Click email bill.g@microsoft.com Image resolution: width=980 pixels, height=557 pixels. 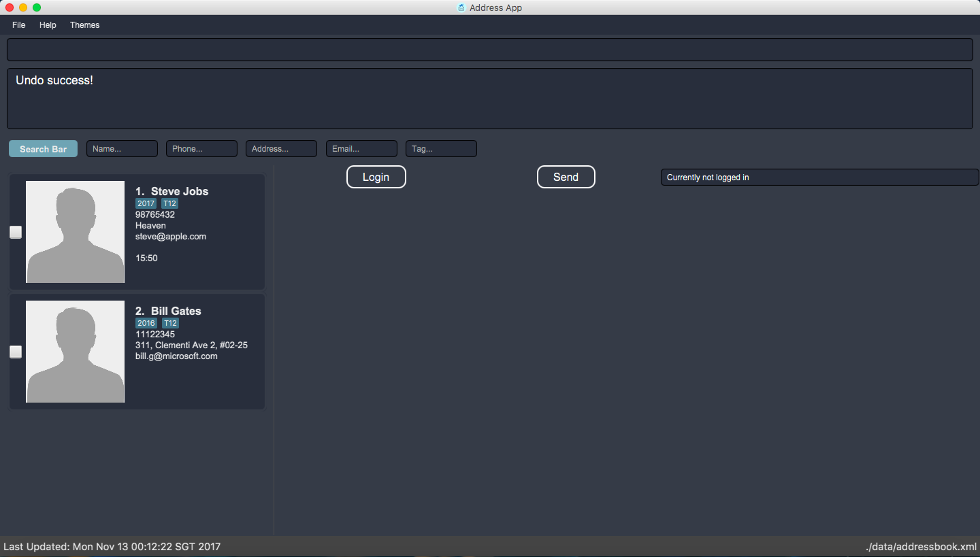176,356
